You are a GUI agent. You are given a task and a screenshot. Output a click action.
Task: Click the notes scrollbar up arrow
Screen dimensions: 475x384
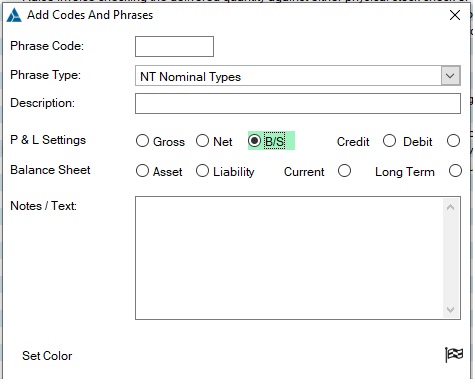point(451,207)
